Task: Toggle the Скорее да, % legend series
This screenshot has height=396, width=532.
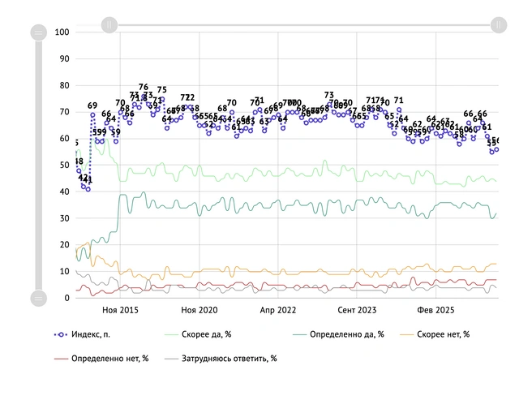Action: [198, 334]
